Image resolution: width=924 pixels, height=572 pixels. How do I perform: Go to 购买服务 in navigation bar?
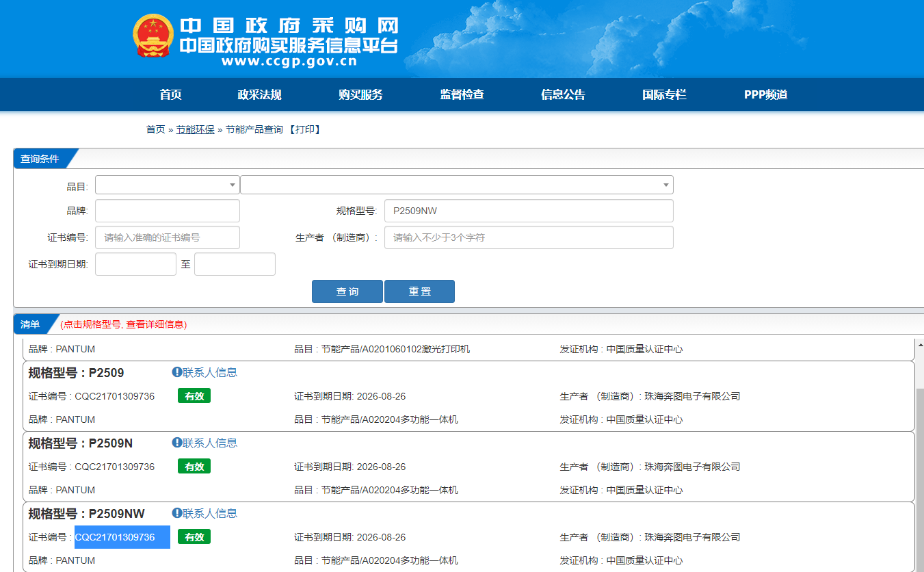pyautogui.click(x=360, y=95)
